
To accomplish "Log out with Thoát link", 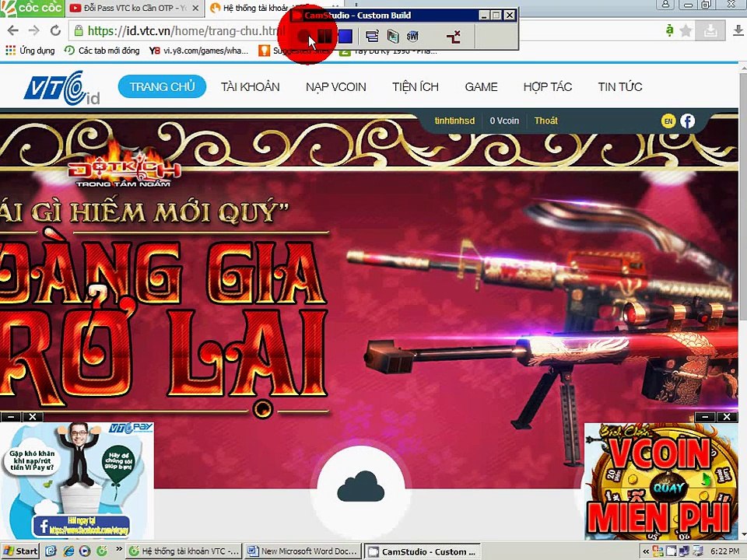I will [546, 121].
